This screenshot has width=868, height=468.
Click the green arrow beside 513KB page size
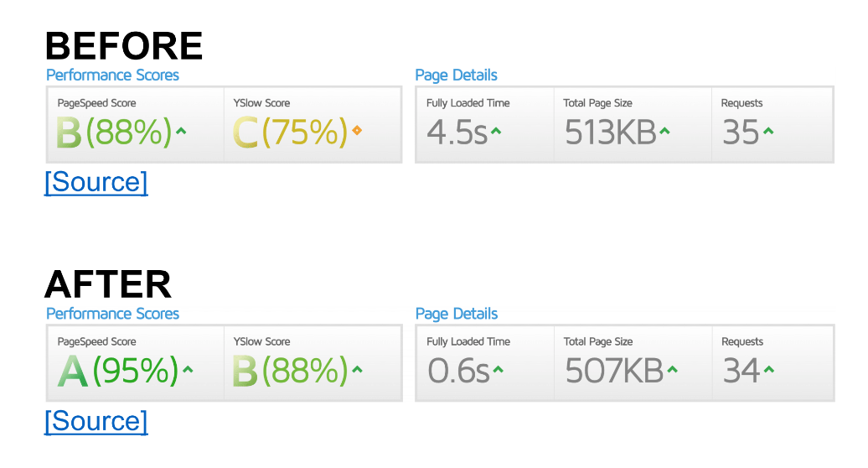(665, 132)
